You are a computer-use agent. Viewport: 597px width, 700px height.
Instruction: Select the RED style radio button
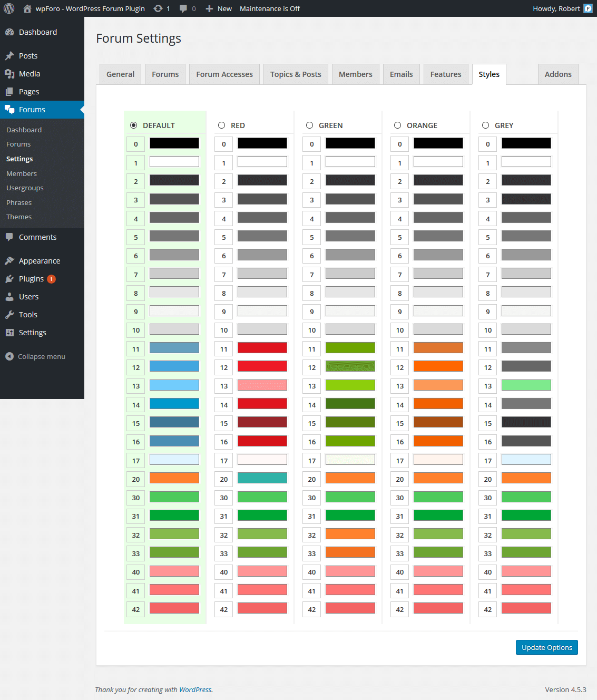click(x=221, y=125)
